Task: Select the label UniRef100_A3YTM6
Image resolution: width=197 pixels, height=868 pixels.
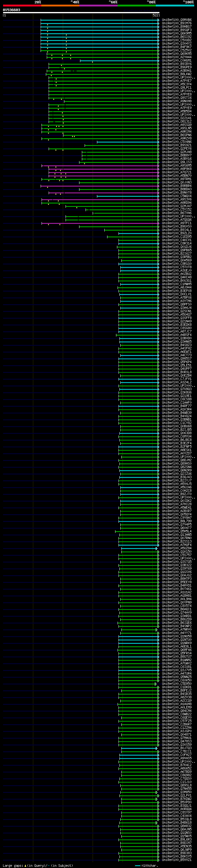Action: coord(177,301)
